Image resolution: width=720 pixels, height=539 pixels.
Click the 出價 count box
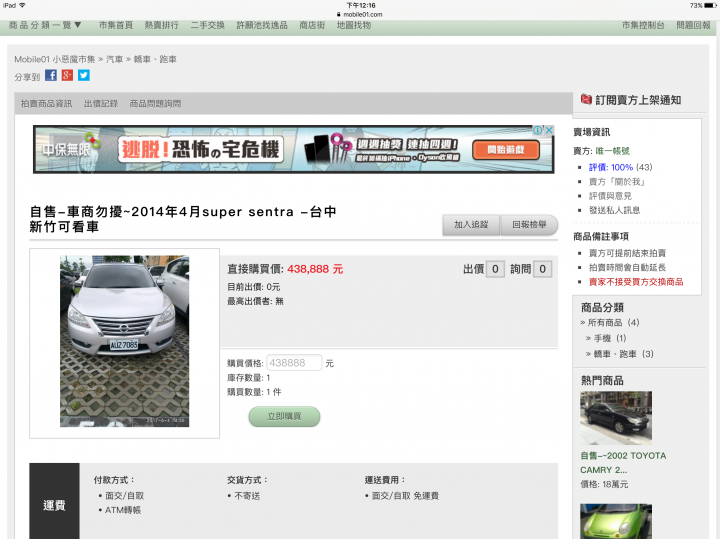(495, 269)
